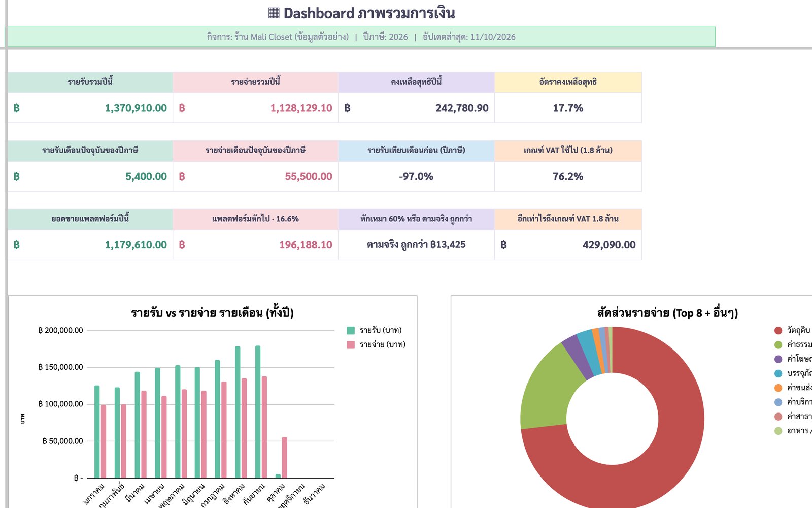The width and height of the screenshot is (812, 508).
Task: Select the -97.0% value cell
Action: (416, 176)
